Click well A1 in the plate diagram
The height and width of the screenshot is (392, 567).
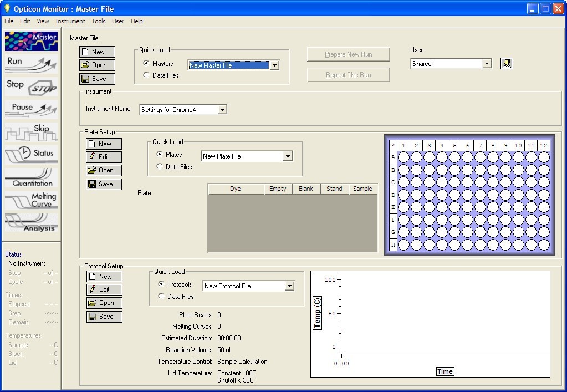click(x=403, y=157)
